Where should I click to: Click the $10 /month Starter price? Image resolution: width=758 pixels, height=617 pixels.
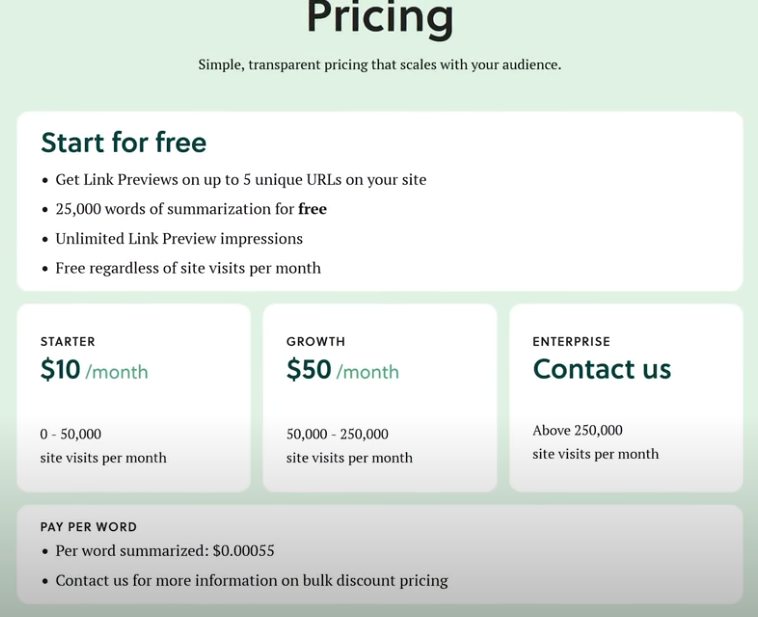coord(94,371)
